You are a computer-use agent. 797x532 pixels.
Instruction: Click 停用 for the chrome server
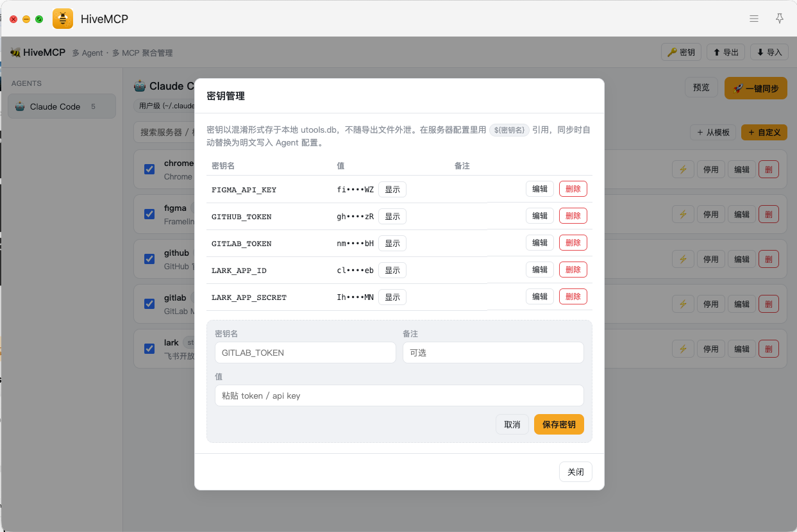click(711, 169)
